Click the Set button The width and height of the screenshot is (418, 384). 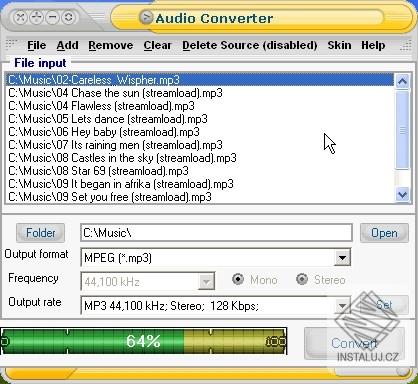click(384, 305)
